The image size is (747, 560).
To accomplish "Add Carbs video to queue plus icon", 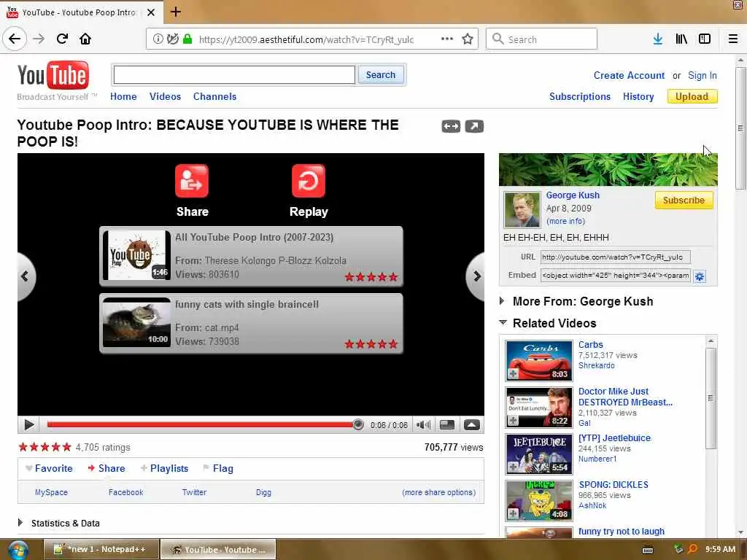I will (513, 374).
